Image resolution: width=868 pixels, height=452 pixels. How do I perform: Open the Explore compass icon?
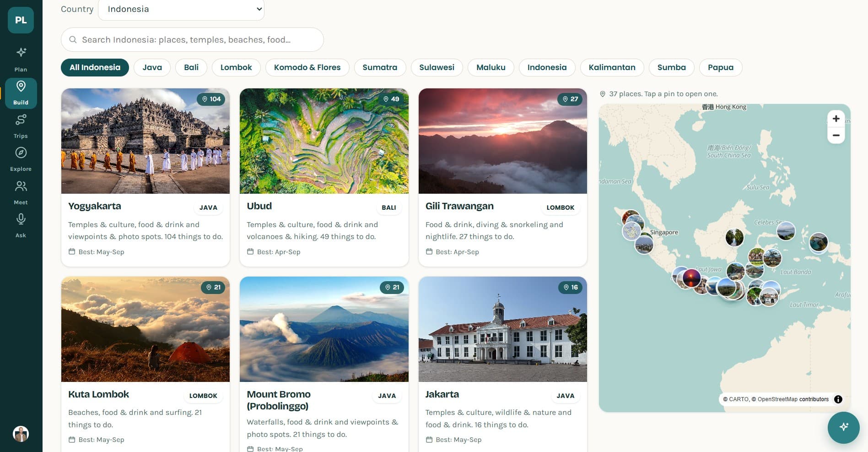pos(21,153)
